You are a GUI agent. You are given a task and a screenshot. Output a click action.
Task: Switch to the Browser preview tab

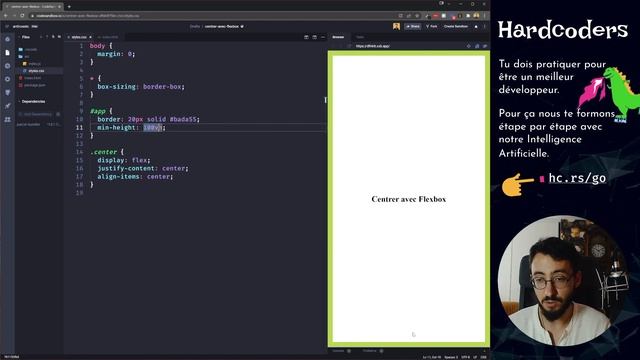pyautogui.click(x=338, y=37)
